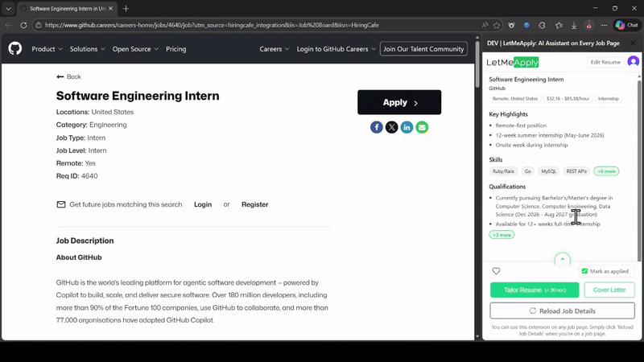This screenshot has height=362, width=644.
Task: Click the Tailor Resume button
Action: (535, 290)
